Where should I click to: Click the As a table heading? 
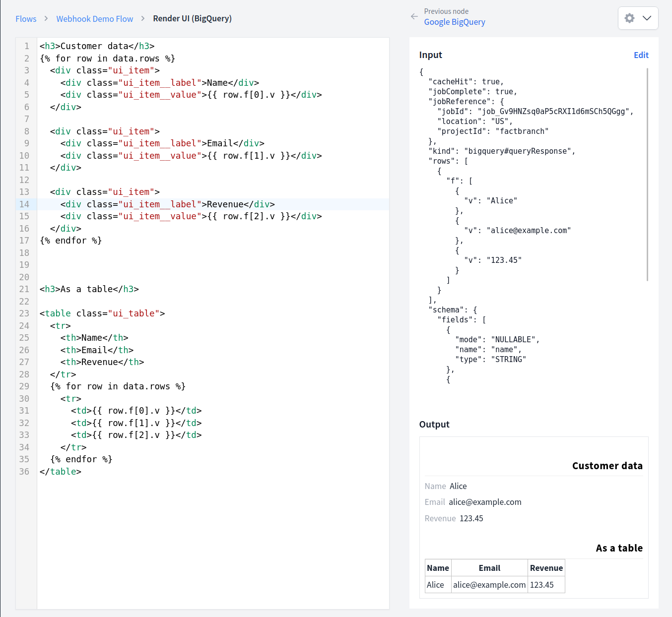tap(619, 548)
